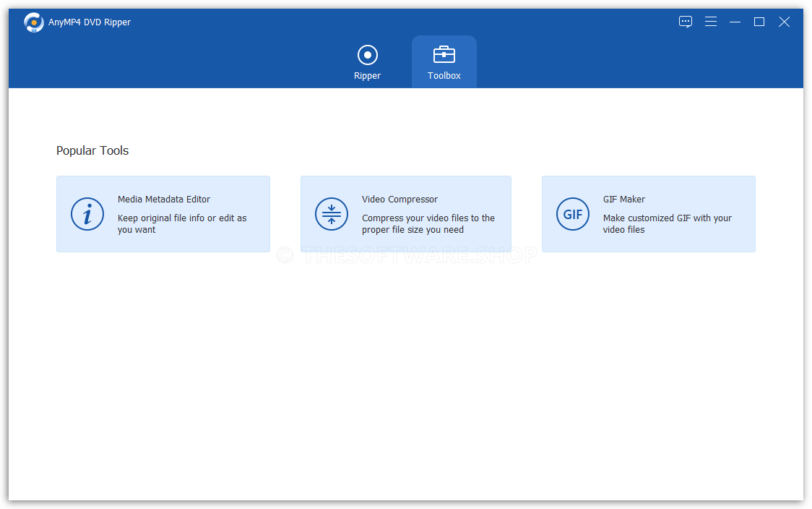This screenshot has width=812, height=509.
Task: Launch the Video Compressor title
Action: 399,200
